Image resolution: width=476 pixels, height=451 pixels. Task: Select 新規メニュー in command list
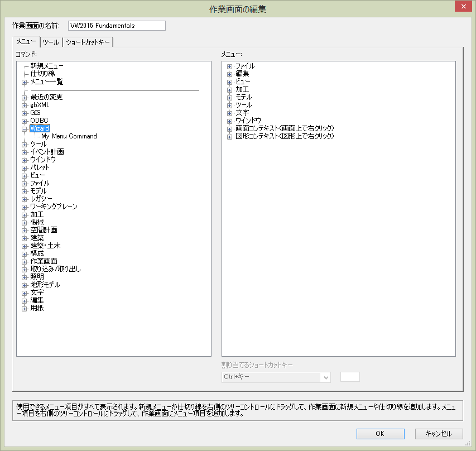coord(47,66)
